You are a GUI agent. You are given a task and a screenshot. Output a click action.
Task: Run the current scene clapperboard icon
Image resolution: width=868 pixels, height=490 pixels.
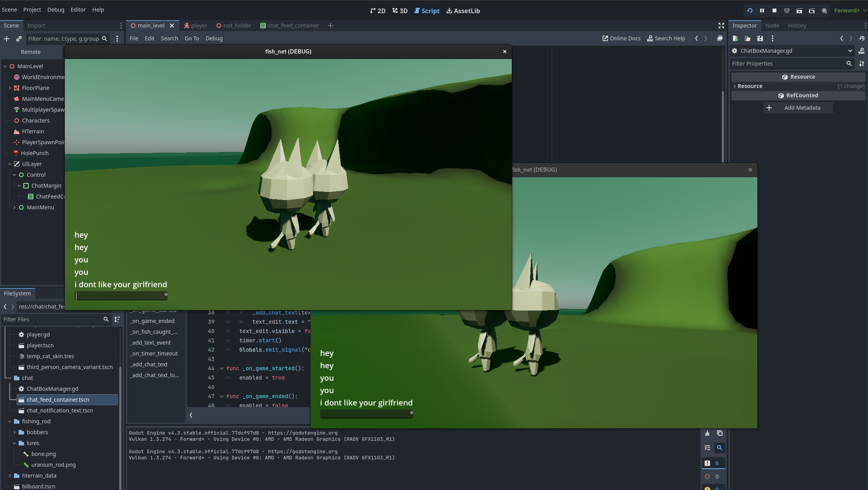click(799, 10)
